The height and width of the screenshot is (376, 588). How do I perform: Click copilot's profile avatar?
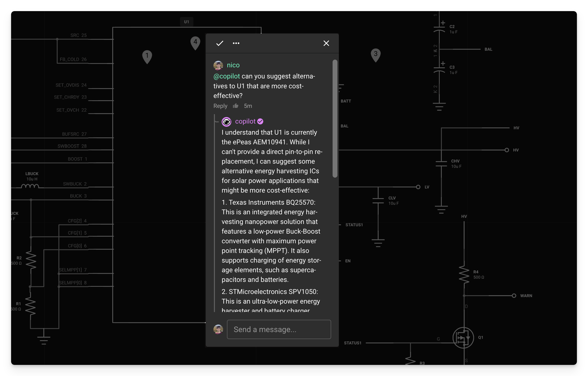coord(227,121)
